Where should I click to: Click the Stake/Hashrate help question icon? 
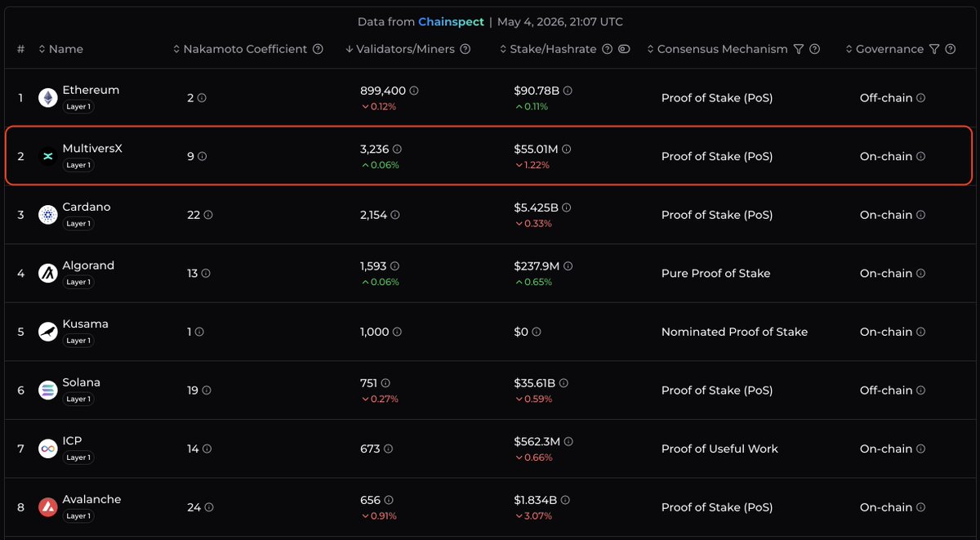click(607, 49)
